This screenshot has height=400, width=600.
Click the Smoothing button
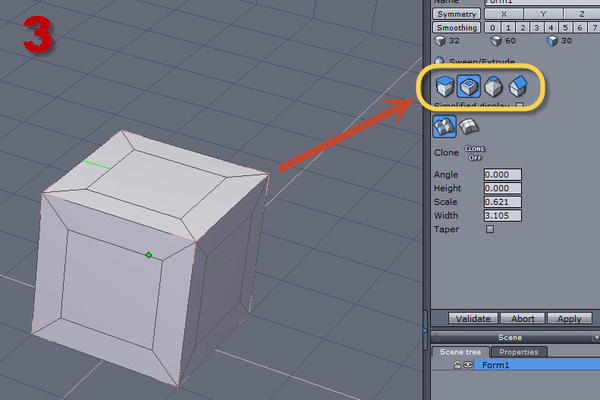pyautogui.click(x=457, y=28)
